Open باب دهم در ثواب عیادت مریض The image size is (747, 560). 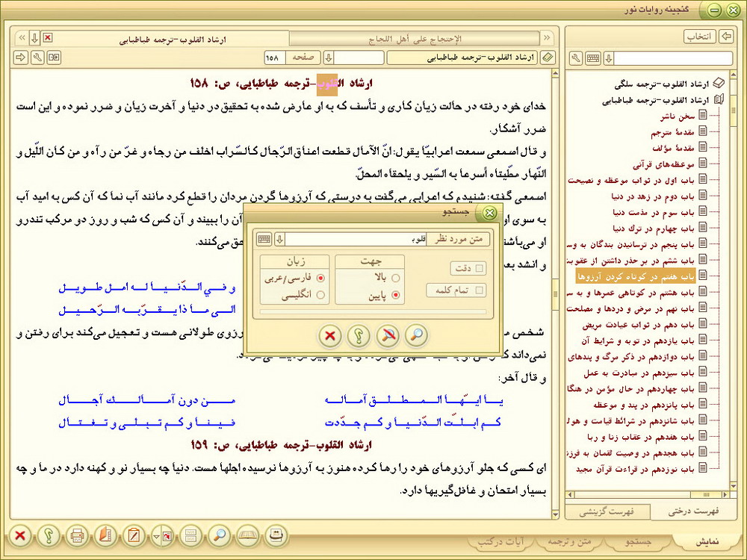pos(639,325)
